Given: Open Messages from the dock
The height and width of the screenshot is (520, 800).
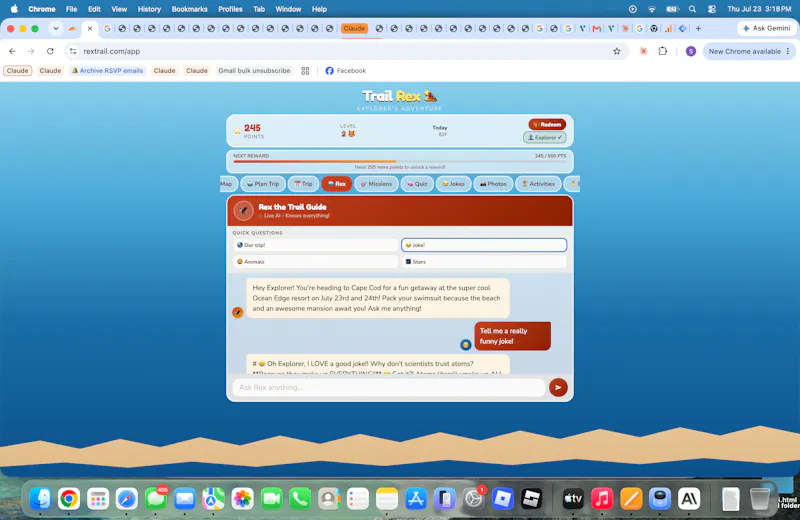Looking at the screenshot, I should (156, 499).
